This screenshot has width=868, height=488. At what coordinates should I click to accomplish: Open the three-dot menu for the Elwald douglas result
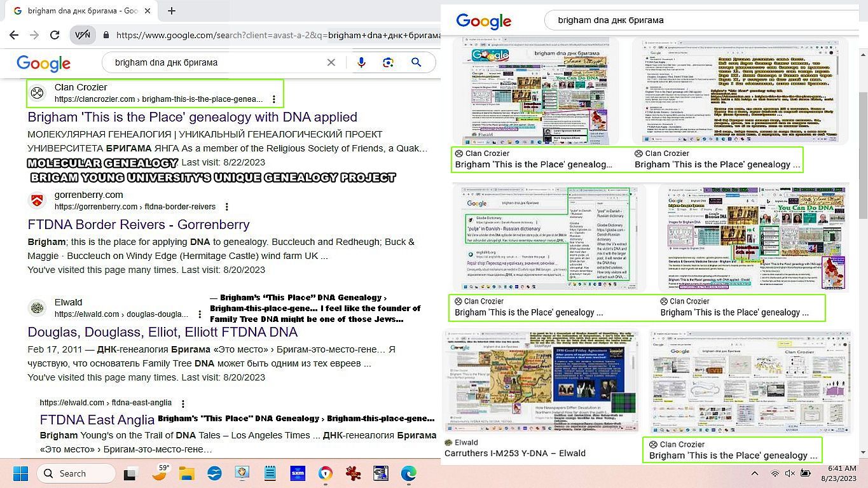point(200,314)
